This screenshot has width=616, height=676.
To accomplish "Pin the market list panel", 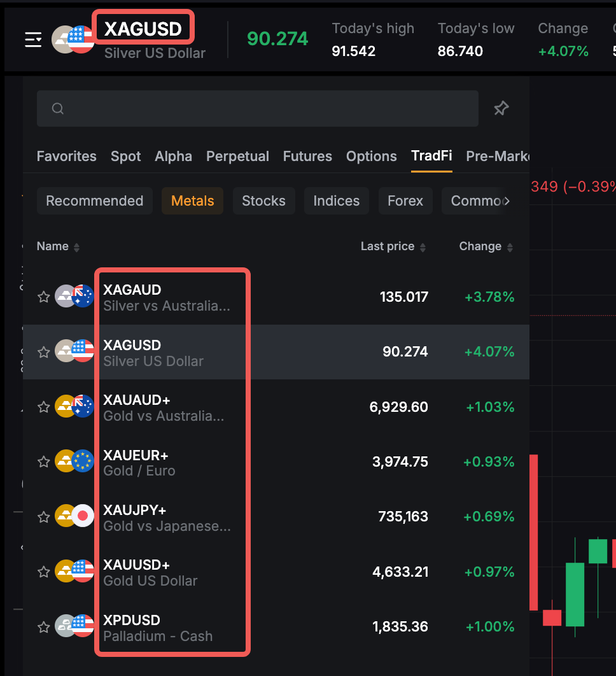I will [x=501, y=108].
